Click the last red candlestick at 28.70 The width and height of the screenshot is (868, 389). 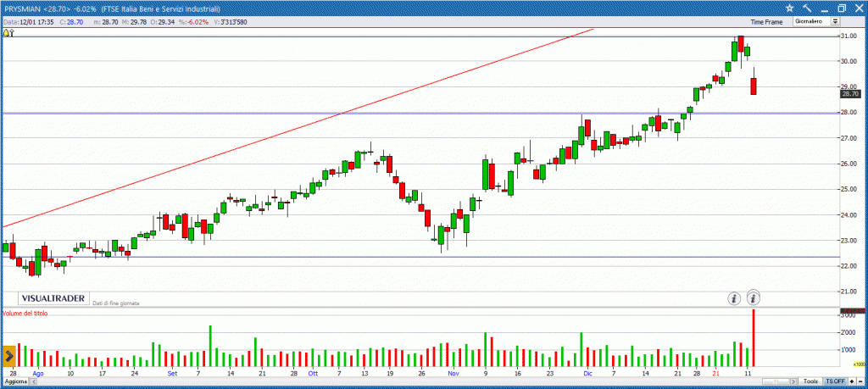pos(754,86)
